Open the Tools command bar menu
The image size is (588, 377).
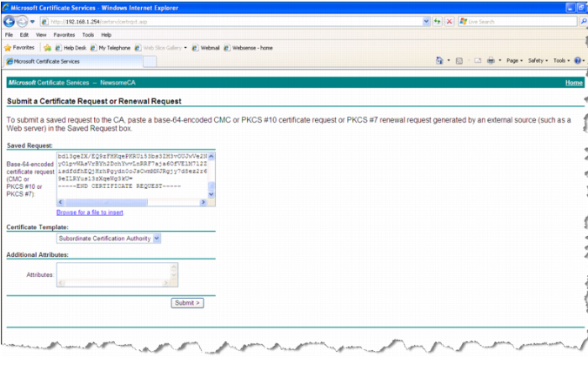(561, 60)
